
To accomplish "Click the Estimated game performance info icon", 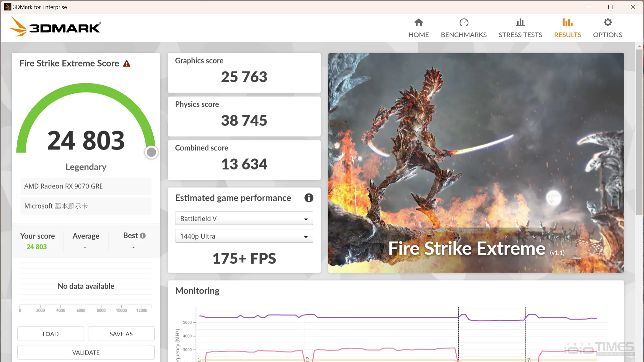I will [309, 198].
